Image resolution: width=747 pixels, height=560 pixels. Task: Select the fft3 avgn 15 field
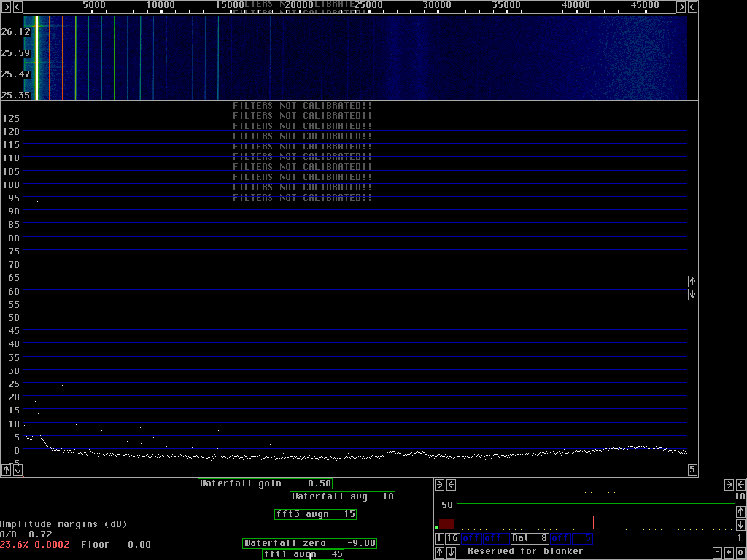tap(316, 514)
